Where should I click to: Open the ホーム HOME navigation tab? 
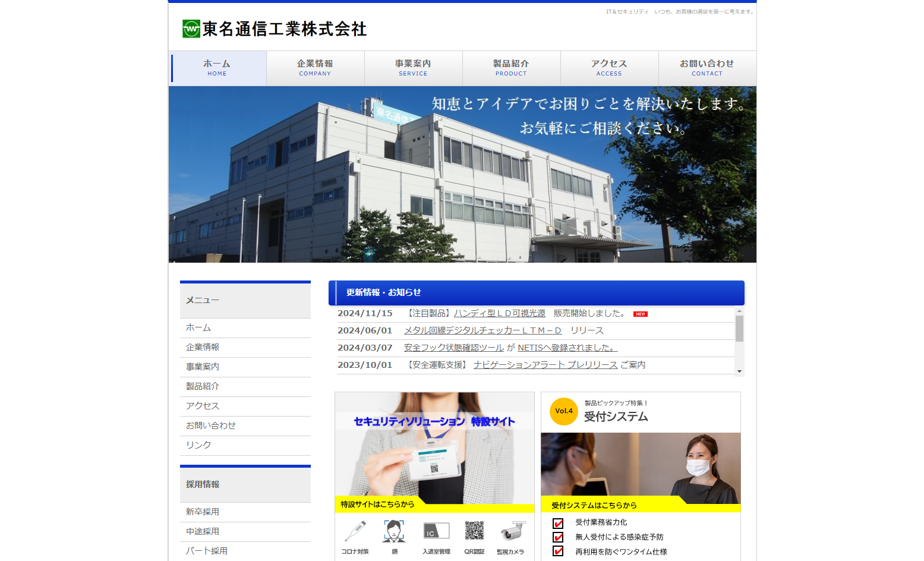(217, 68)
